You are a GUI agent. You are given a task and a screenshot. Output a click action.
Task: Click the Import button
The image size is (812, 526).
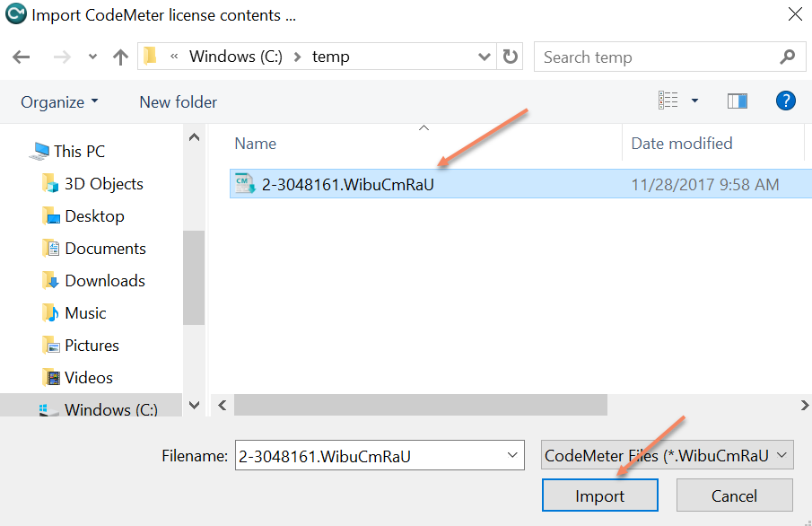tap(599, 495)
